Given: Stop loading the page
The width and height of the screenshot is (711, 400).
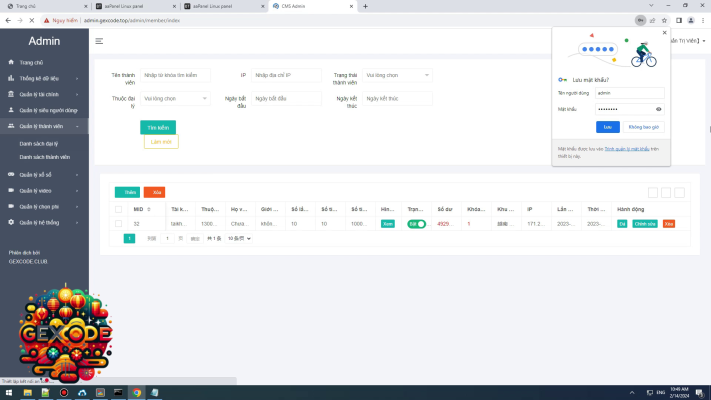Looking at the screenshot, I should (x=32, y=20).
